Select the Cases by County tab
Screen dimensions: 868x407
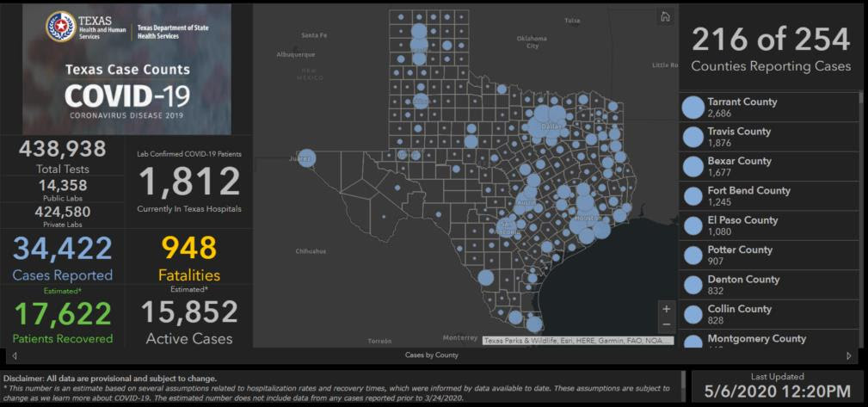(x=432, y=355)
